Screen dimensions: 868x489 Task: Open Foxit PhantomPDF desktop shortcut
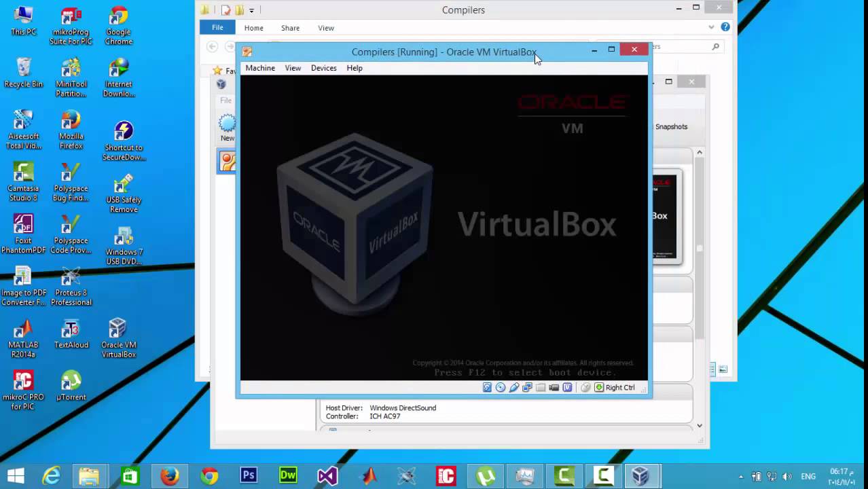click(x=23, y=234)
